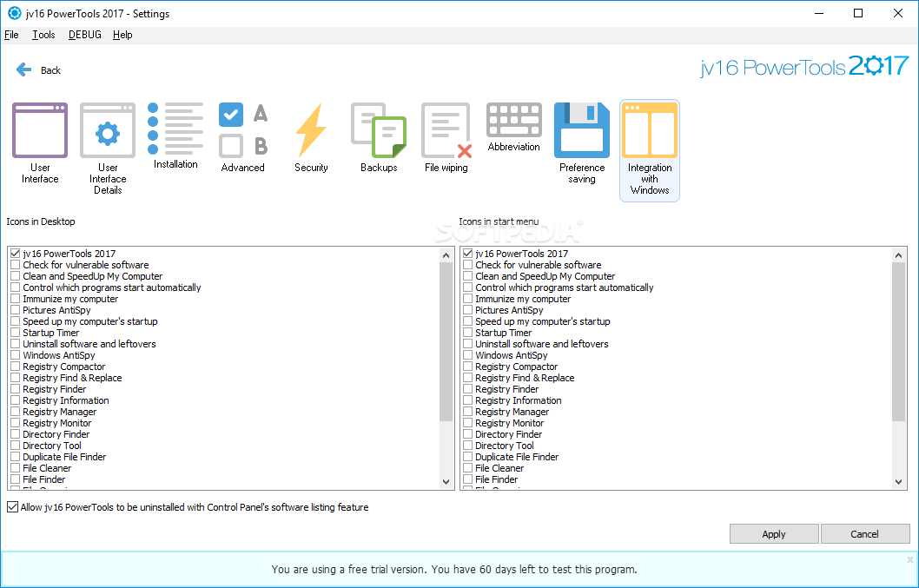Click the Back text link
919x588 pixels.
pyautogui.click(x=50, y=70)
